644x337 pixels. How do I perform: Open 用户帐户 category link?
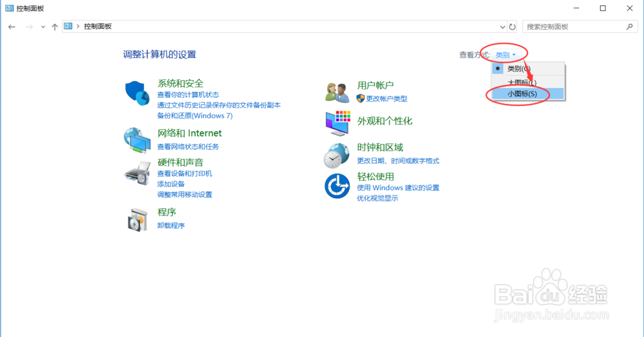[375, 86]
